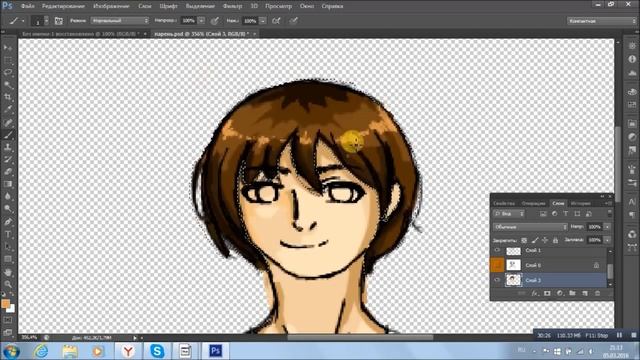
Task: Select the Hand tool
Action: coord(8,272)
